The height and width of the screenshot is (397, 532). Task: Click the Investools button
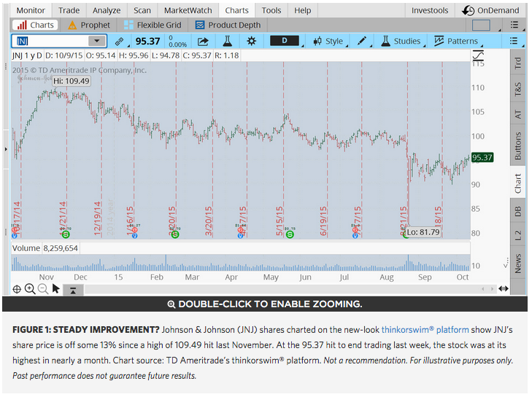pyautogui.click(x=430, y=10)
